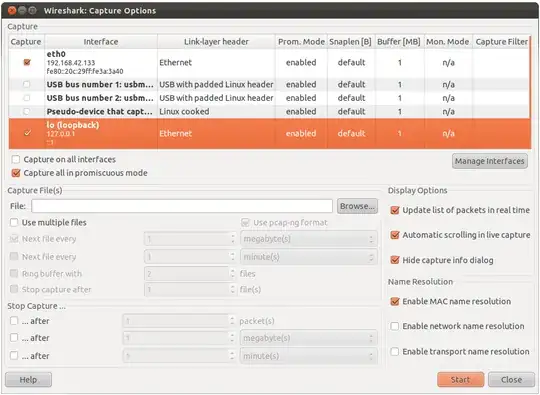Check Stop Capture after megabyte(s) box
This screenshot has width=540, height=395.
pos(14,338)
